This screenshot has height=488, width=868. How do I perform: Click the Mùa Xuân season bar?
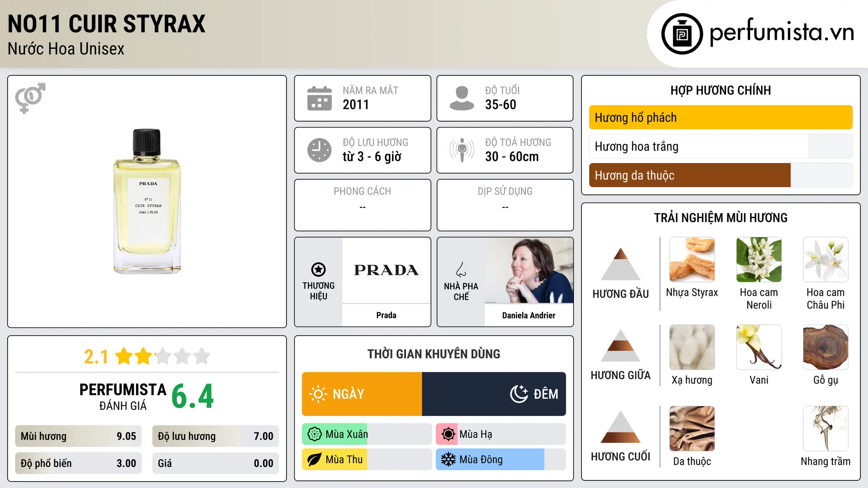coord(367,434)
